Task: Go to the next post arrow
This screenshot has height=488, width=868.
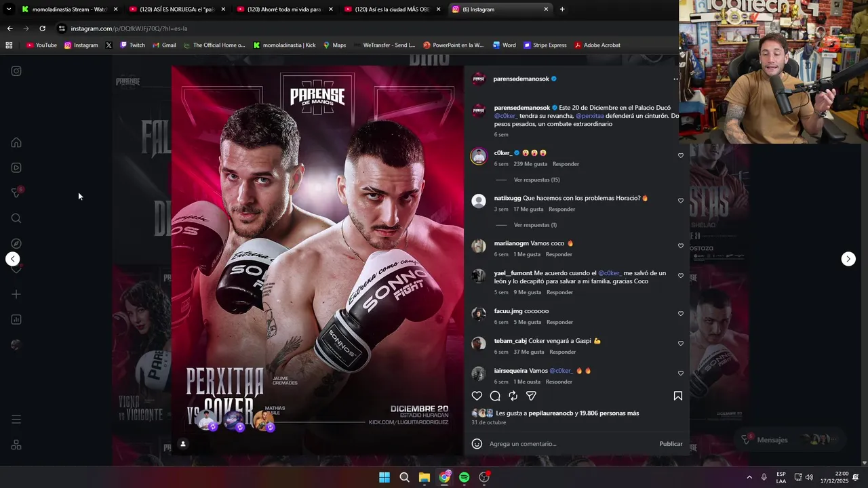Action: tap(848, 259)
